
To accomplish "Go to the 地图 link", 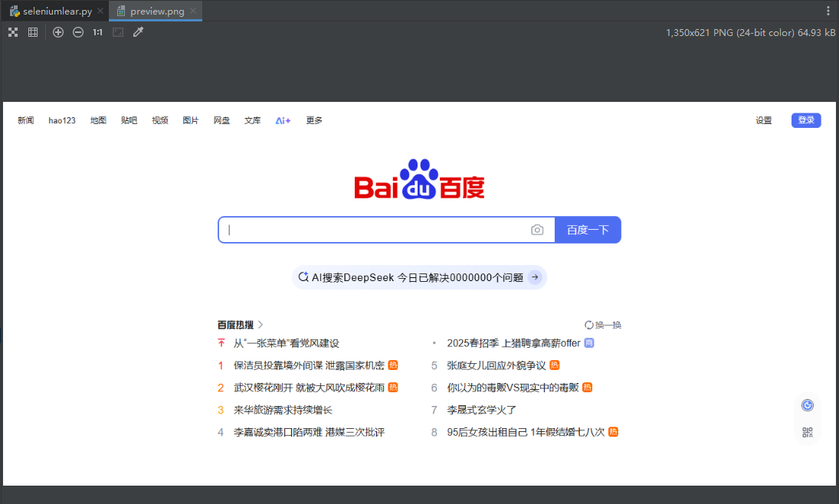I will point(98,120).
